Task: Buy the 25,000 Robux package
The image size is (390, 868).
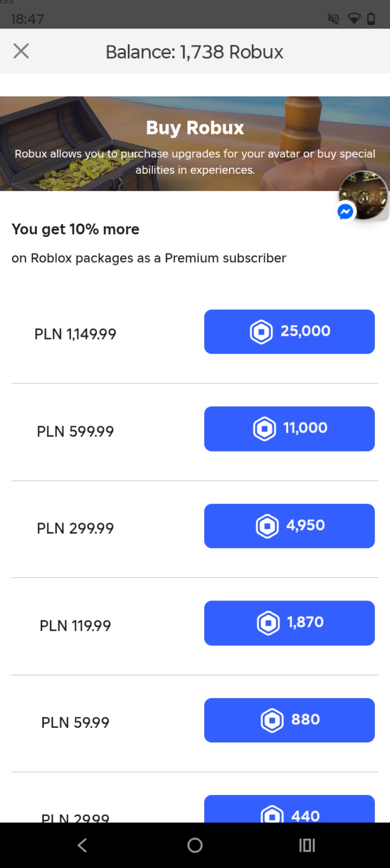Action: tap(289, 332)
